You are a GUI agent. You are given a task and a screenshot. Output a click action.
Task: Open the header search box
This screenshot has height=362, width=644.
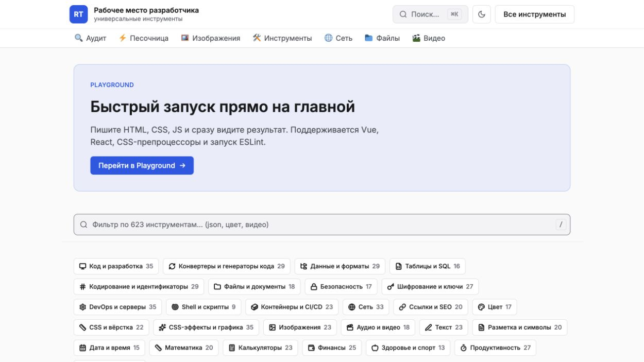[x=430, y=14]
